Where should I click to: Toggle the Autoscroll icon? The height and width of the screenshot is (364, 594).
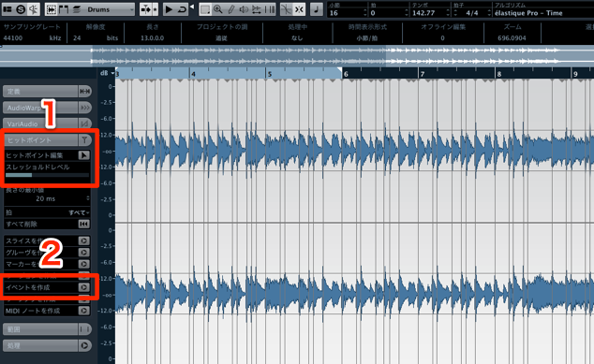(x=145, y=9)
